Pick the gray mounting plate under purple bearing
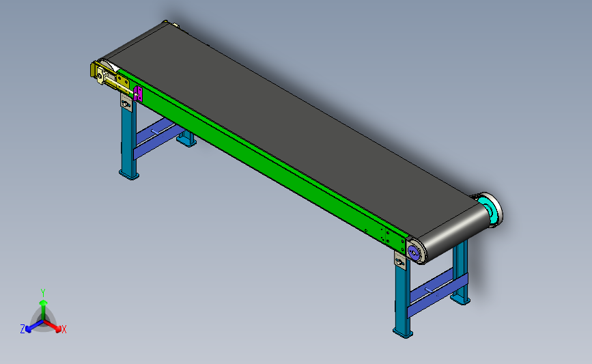The height and width of the screenshot is (364, 592). (x=400, y=261)
